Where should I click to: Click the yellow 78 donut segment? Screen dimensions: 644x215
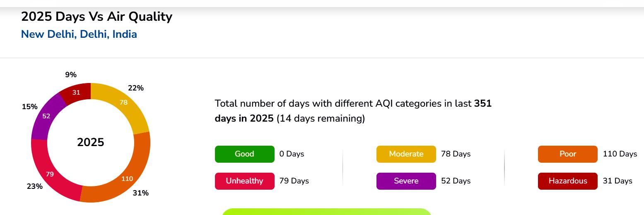coord(123,102)
